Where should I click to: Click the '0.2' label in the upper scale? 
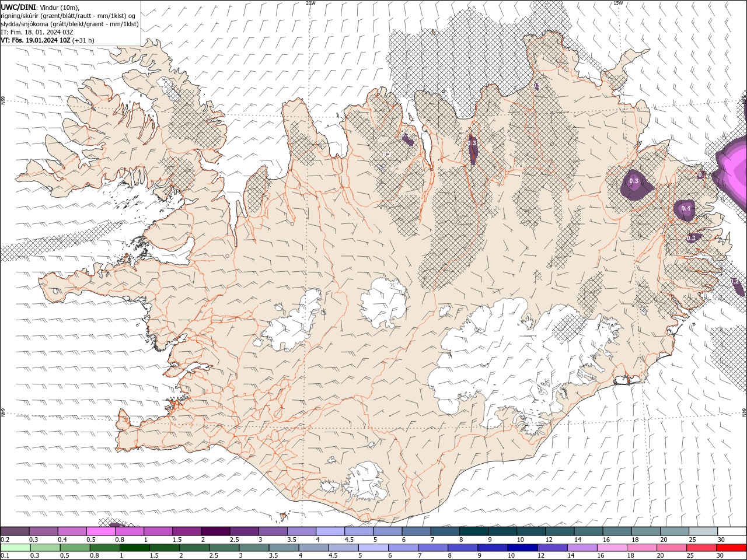point(5,540)
